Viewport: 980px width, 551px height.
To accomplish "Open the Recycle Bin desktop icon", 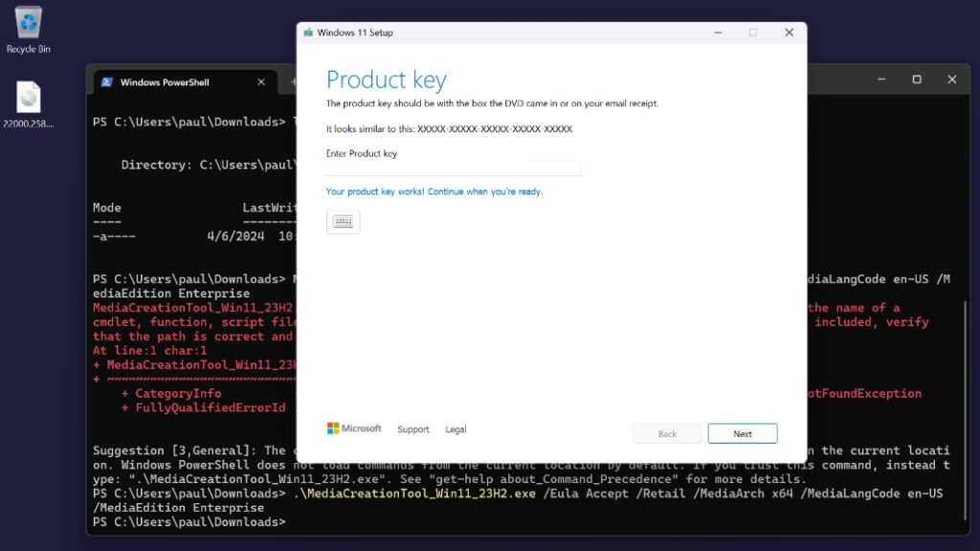I will [x=28, y=30].
